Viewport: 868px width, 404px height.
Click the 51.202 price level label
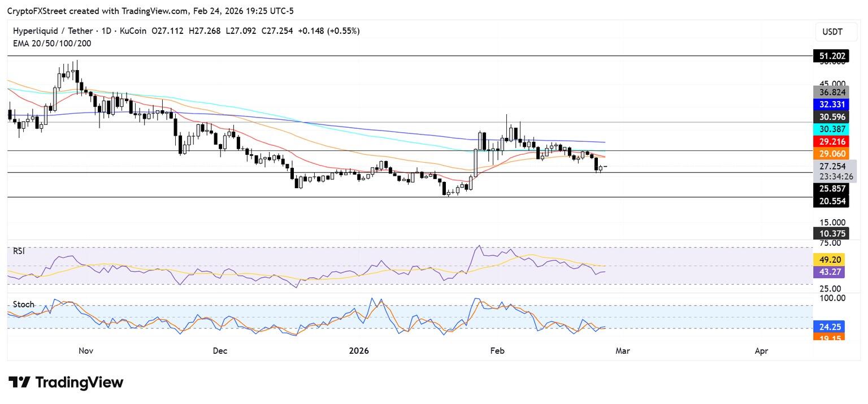831,56
